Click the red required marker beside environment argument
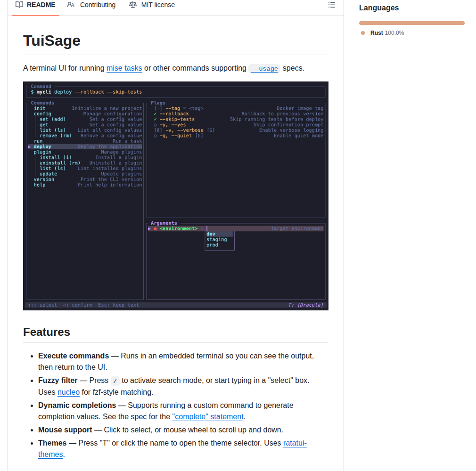The height and width of the screenshot is (471, 476). [x=156, y=228]
